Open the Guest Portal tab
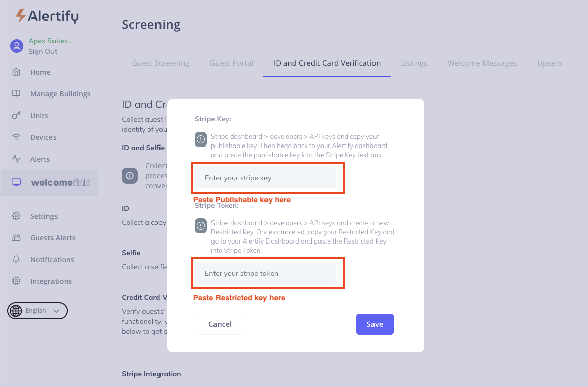The width and height of the screenshot is (588, 387). 231,63
